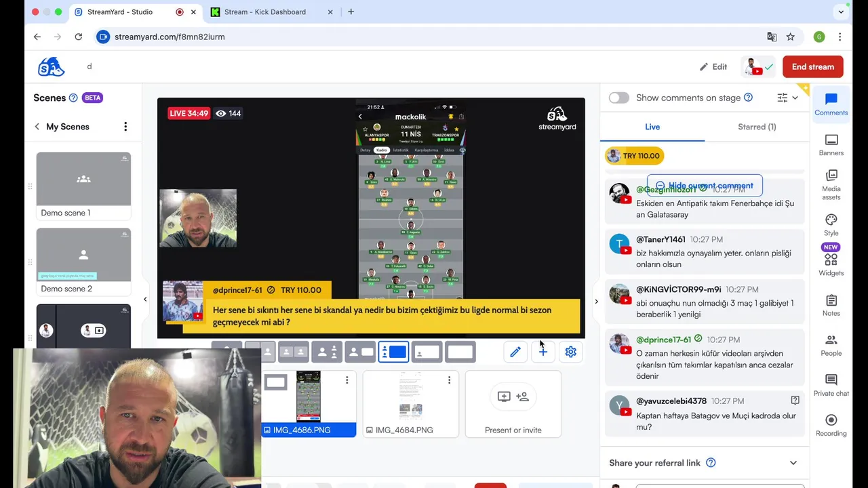Open the Notes panel
The width and height of the screenshot is (868, 488).
click(831, 305)
